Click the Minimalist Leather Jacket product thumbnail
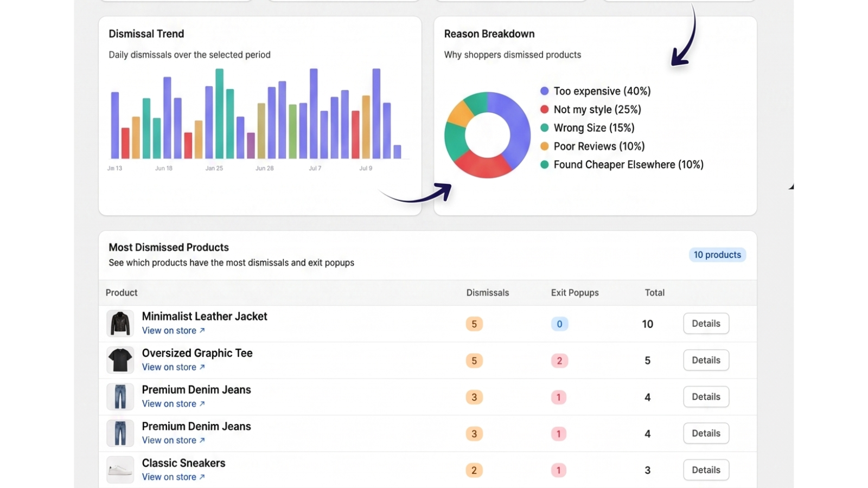Image resolution: width=868 pixels, height=488 pixels. [120, 324]
